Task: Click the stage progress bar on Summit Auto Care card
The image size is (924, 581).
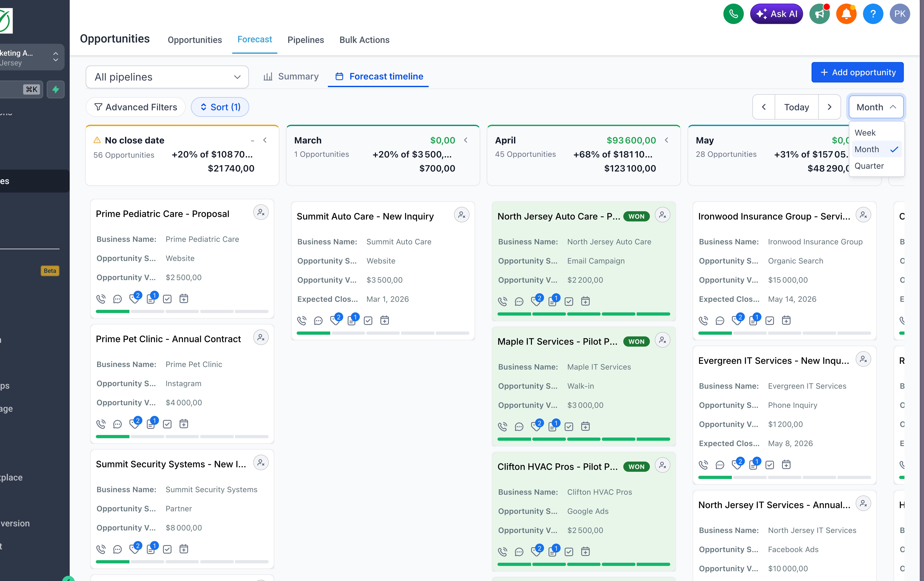Action: (383, 333)
